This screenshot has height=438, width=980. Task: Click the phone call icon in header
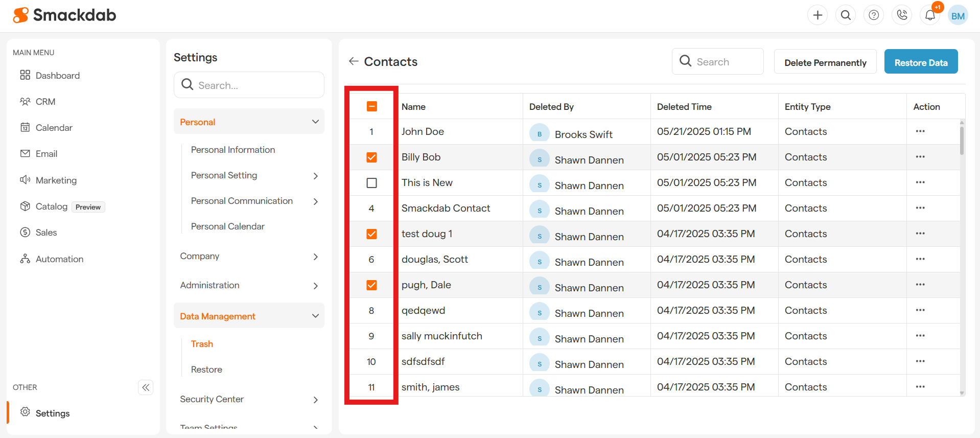coord(902,15)
